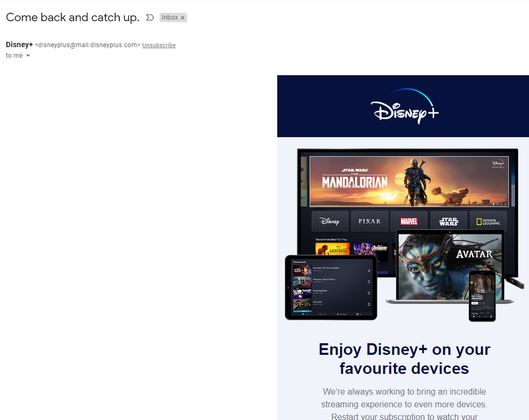The width and height of the screenshot is (529, 420).
Task: Click the Star Wars brand tile
Action: [x=449, y=221]
